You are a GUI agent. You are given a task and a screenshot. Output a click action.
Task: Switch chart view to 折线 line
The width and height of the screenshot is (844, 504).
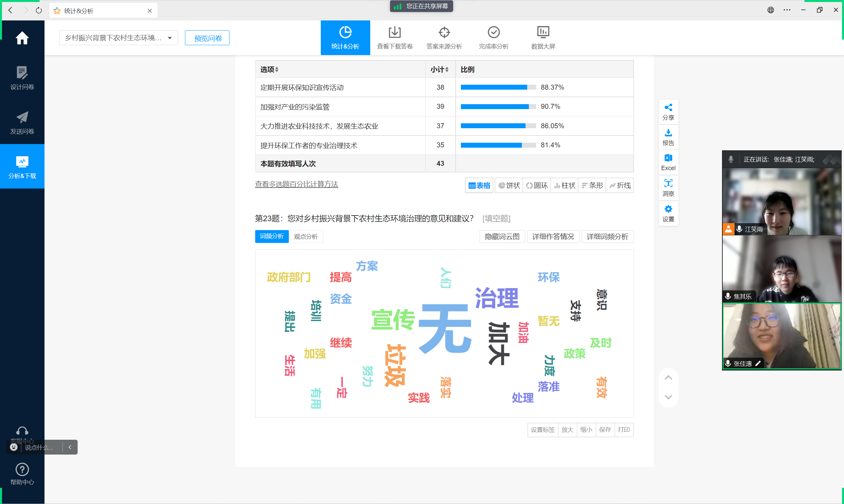619,186
